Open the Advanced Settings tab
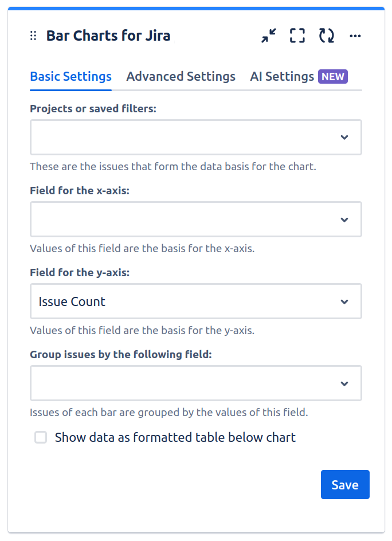This screenshot has width=392, height=541. [181, 77]
